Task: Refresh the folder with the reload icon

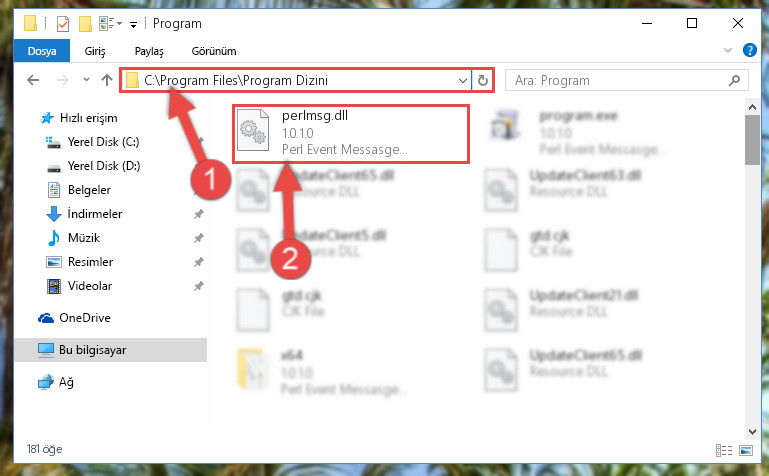Action: (483, 80)
